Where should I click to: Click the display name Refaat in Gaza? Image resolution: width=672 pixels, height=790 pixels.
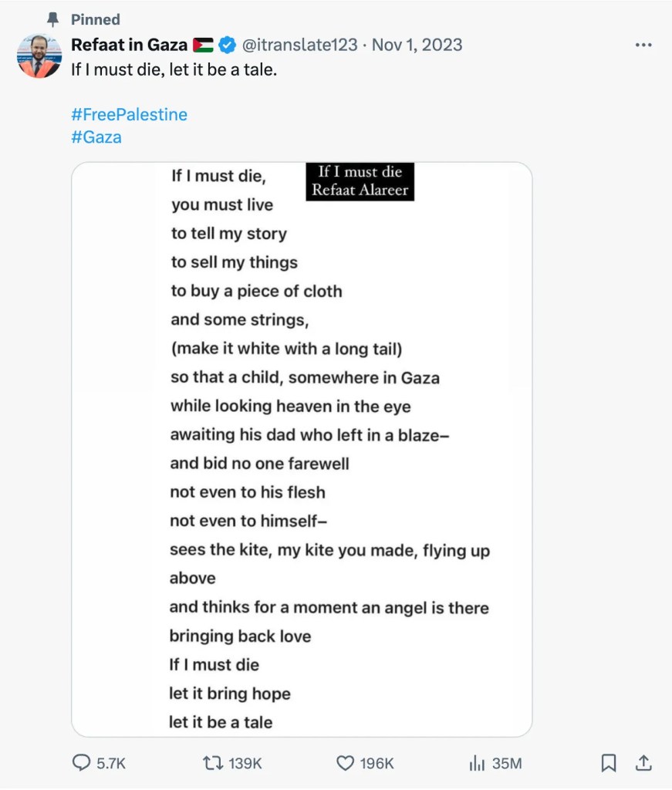(x=130, y=45)
